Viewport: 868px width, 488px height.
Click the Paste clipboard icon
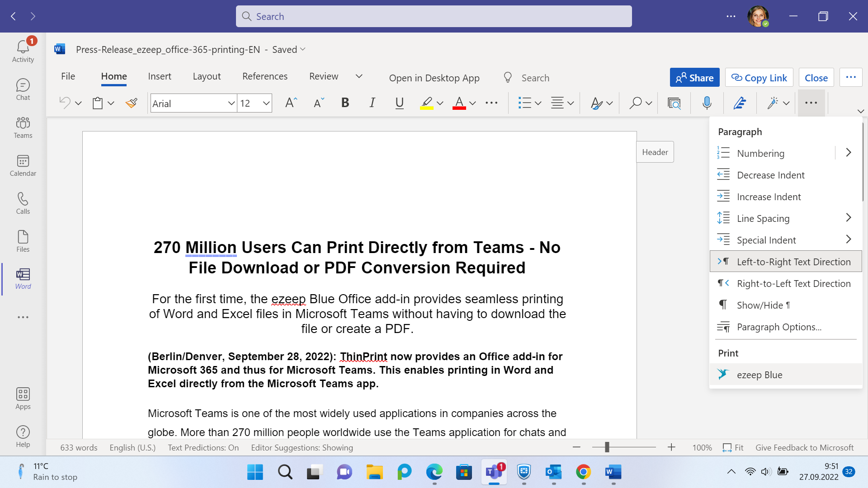pyautogui.click(x=98, y=103)
